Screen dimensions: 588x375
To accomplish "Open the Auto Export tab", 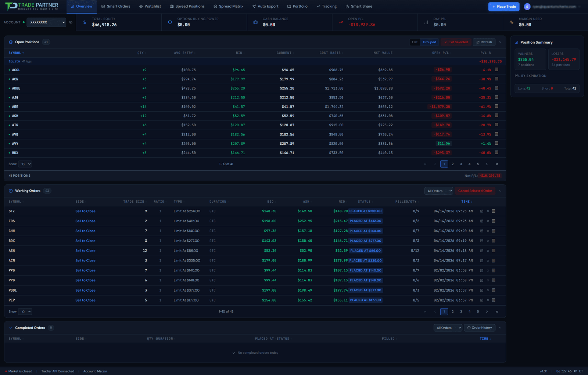I will [265, 7].
